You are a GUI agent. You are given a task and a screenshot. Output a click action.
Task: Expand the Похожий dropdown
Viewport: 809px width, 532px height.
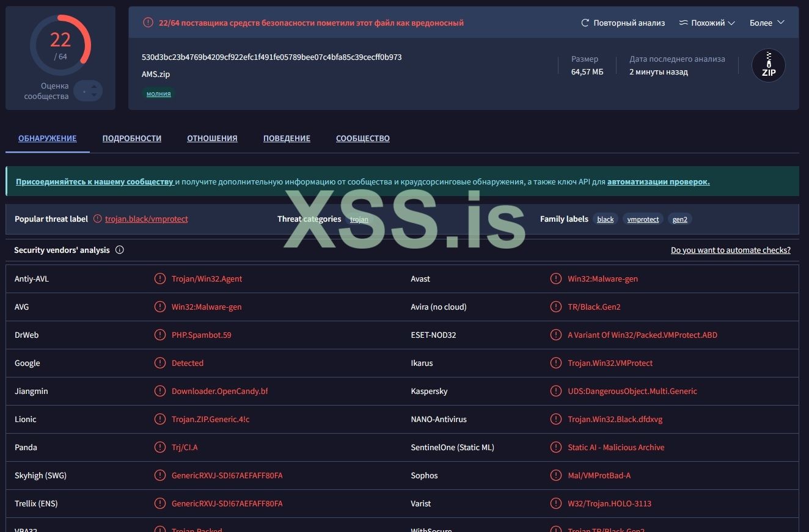click(x=707, y=23)
